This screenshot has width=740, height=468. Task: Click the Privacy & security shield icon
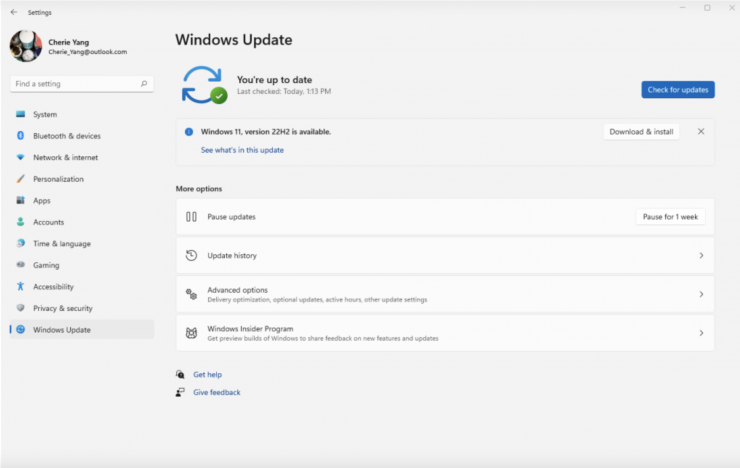coord(20,308)
